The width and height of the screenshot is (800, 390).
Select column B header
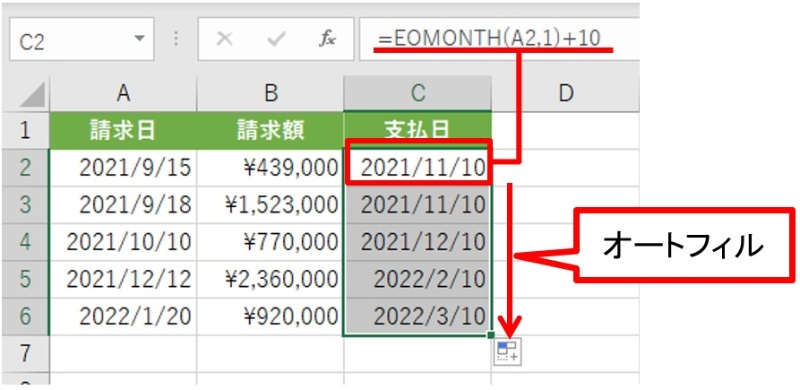tap(270, 93)
